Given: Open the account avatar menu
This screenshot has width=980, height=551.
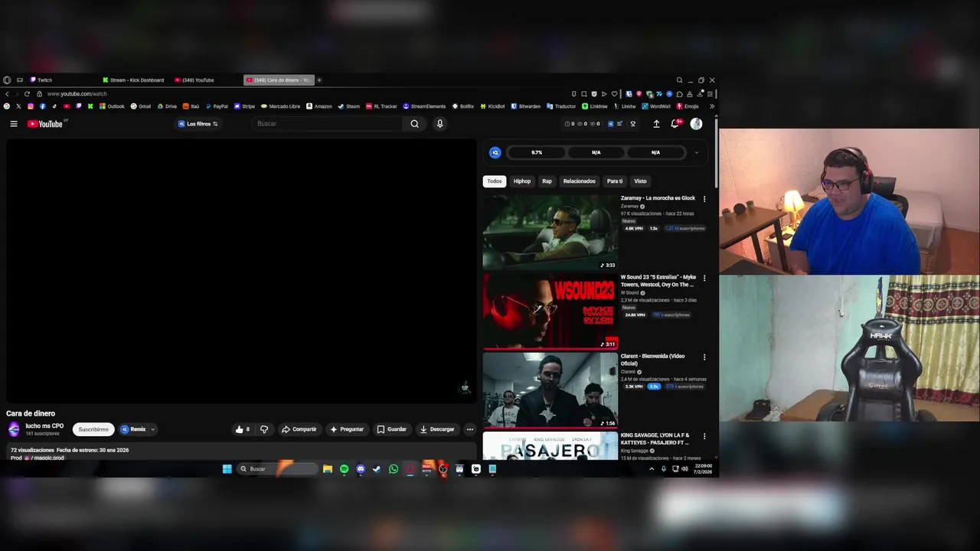Looking at the screenshot, I should [x=696, y=124].
